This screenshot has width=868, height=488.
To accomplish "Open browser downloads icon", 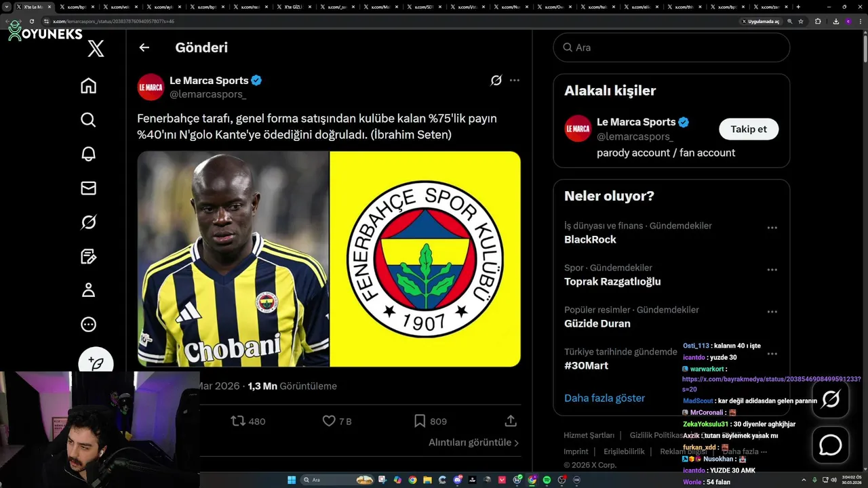I will pos(835,21).
